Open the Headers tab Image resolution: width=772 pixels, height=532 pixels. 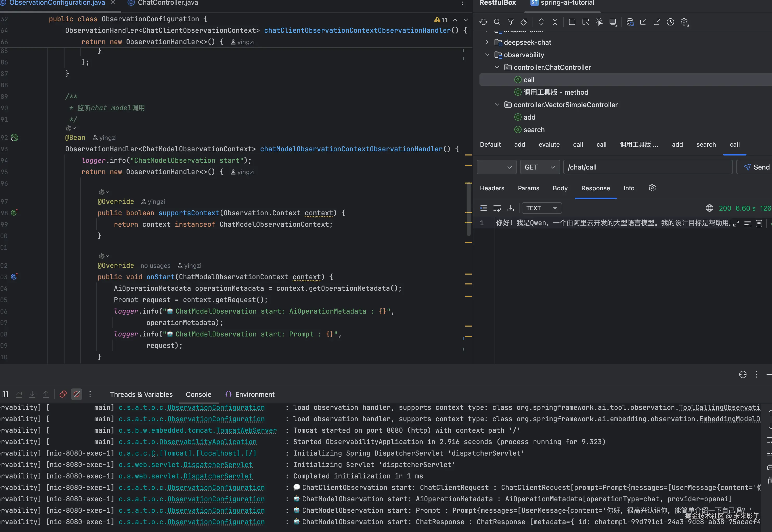[492, 188]
